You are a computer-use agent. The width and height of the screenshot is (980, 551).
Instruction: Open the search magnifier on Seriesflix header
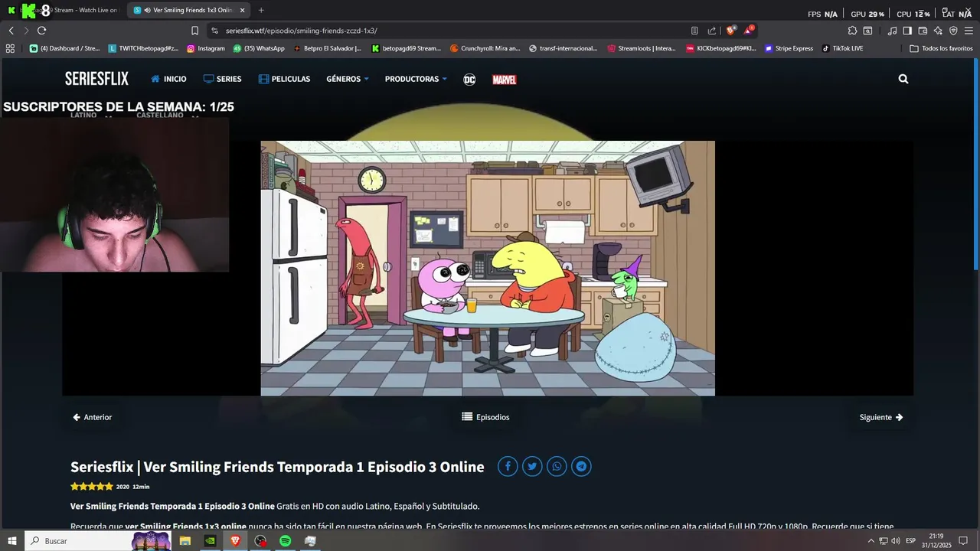(903, 79)
